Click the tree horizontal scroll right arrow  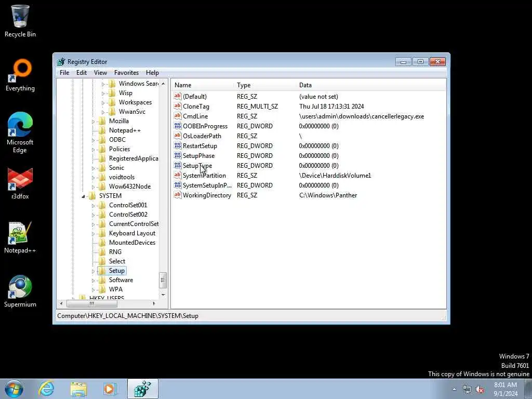point(154,303)
